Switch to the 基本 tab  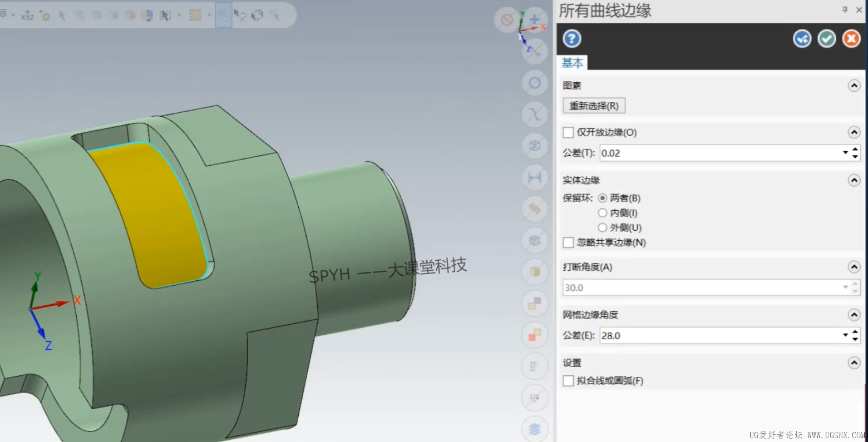tap(573, 63)
